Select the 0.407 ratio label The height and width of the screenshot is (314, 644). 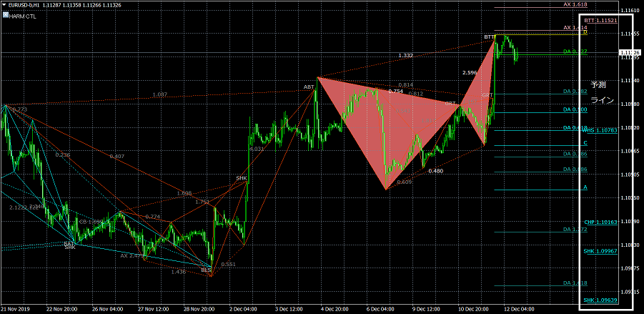point(117,157)
